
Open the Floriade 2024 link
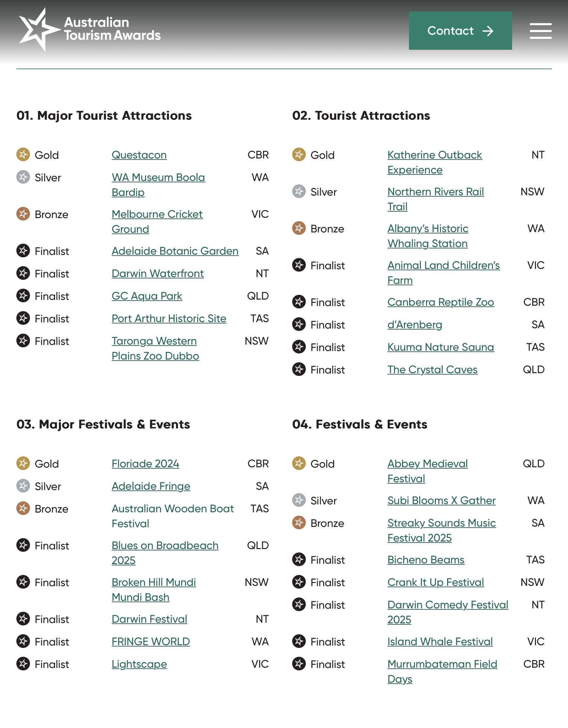(x=145, y=464)
